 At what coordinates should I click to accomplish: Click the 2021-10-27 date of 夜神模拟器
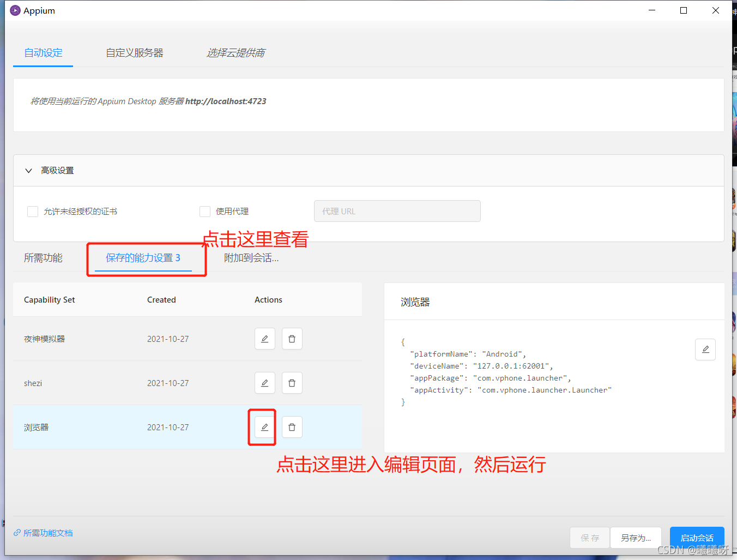pyautogui.click(x=168, y=339)
